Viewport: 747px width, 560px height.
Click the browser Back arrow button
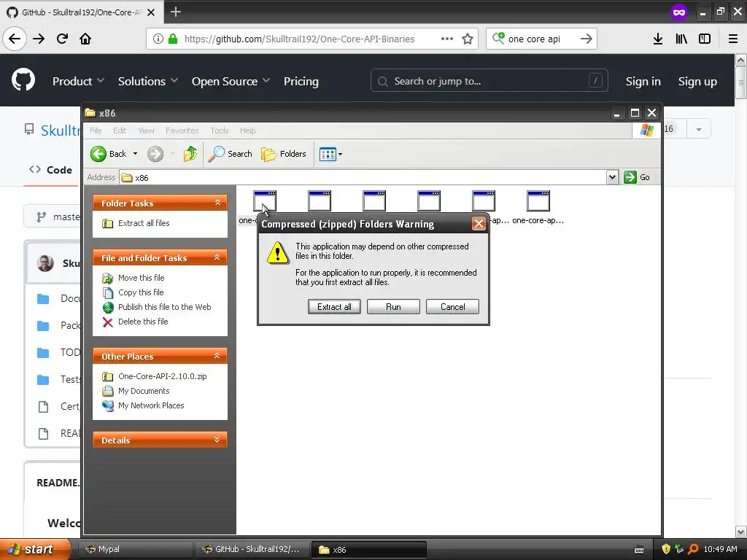(x=15, y=39)
